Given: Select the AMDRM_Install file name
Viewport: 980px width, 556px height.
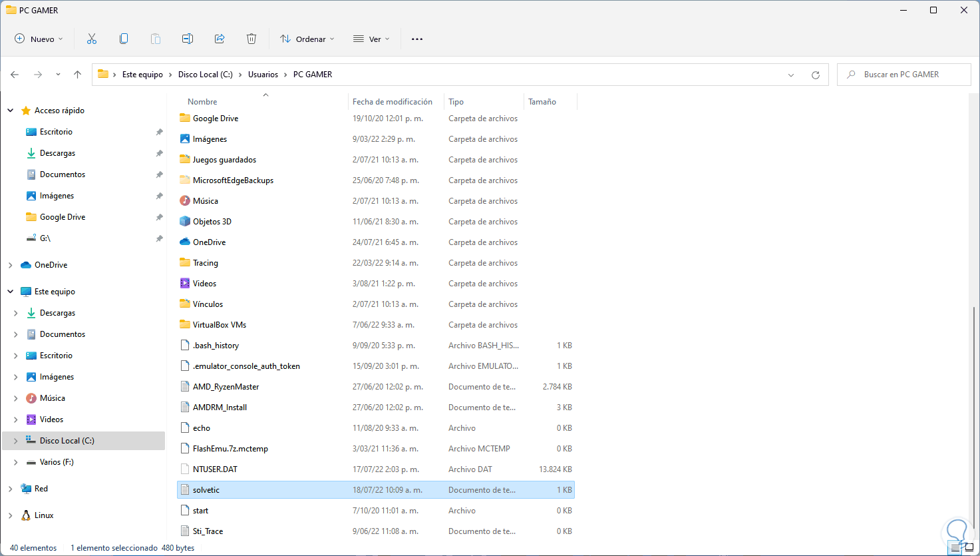Looking at the screenshot, I should point(220,408).
